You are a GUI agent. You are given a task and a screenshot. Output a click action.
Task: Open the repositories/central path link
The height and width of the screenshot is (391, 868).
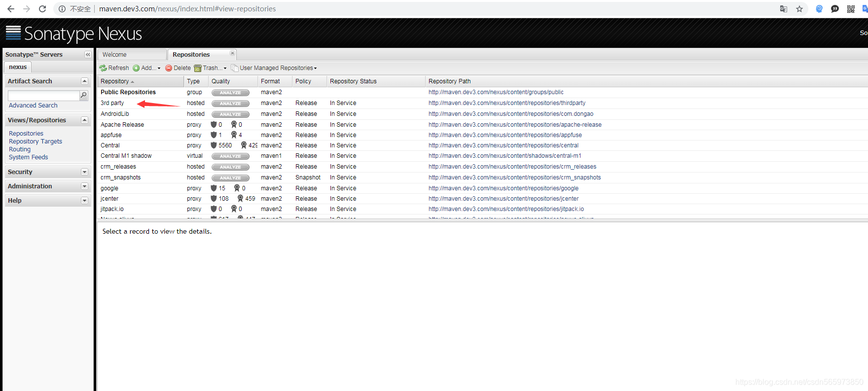click(x=504, y=145)
